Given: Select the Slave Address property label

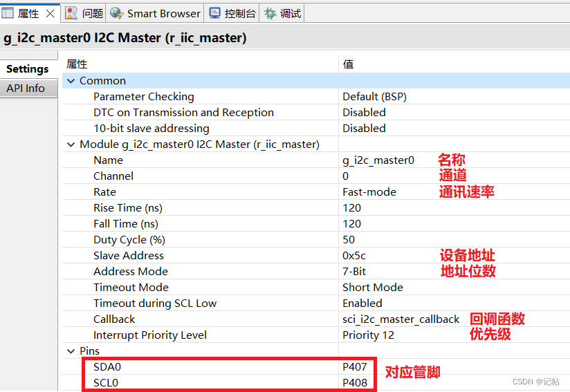Looking at the screenshot, I should coord(129,256).
